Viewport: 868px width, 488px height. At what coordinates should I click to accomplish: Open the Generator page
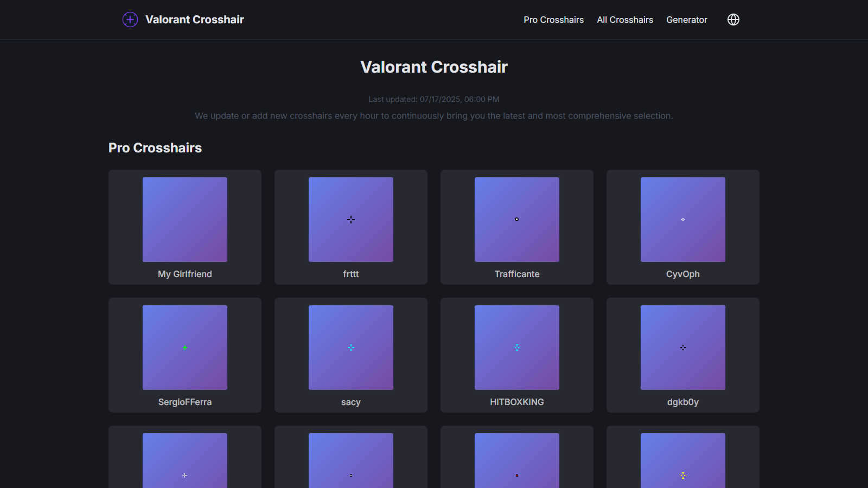[687, 20]
